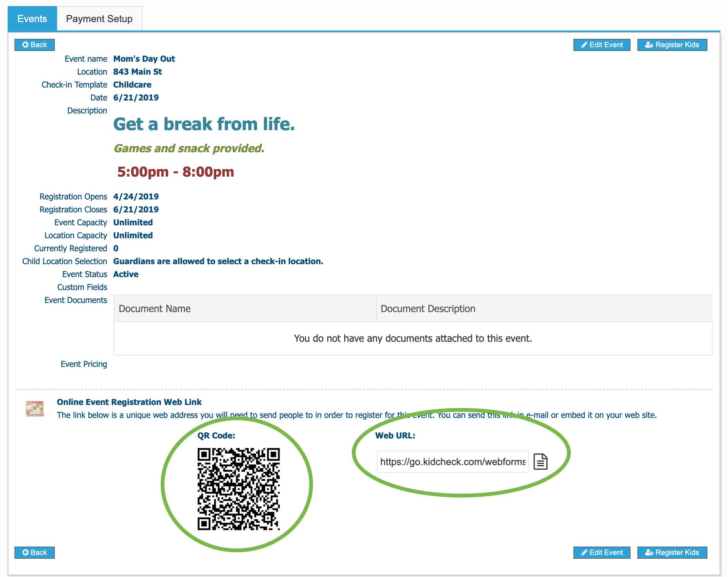Click the event name 'Mom's Day Out'

[144, 59]
